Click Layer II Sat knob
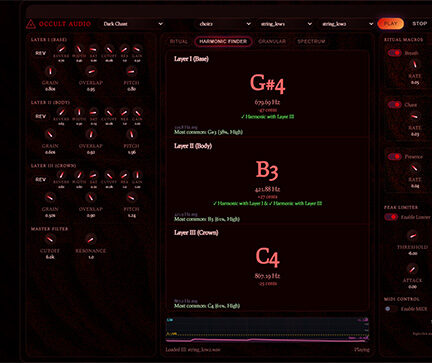 (x=94, y=112)
